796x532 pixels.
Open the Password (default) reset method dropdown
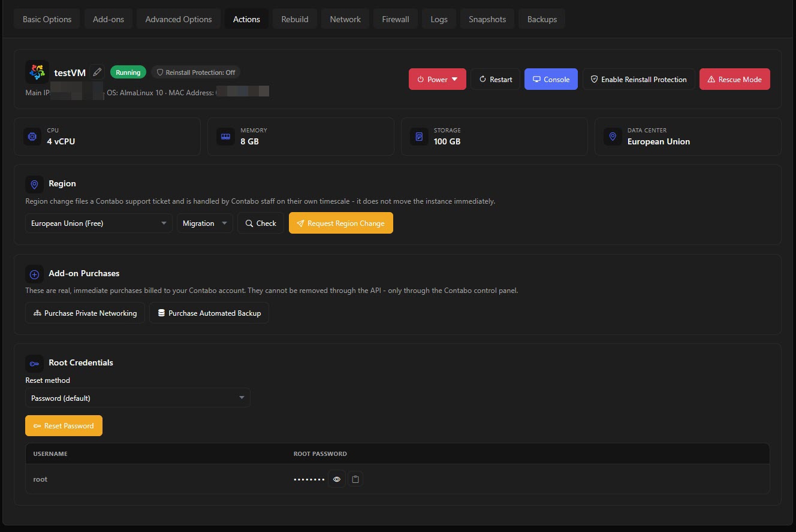pyautogui.click(x=138, y=398)
